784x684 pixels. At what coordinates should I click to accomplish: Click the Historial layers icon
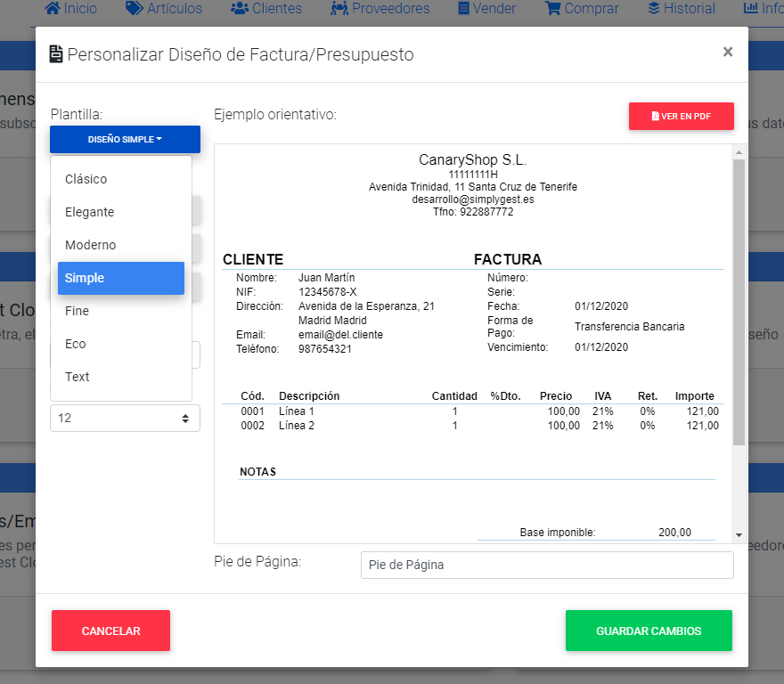tap(654, 9)
